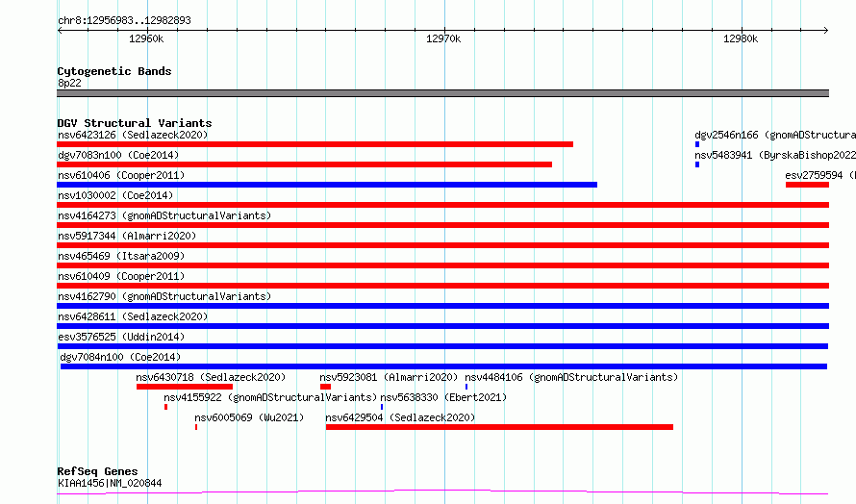The width and height of the screenshot is (856, 504).
Task: Open nsv5923081 (Almarri2020) variant label
Action: [x=389, y=377]
